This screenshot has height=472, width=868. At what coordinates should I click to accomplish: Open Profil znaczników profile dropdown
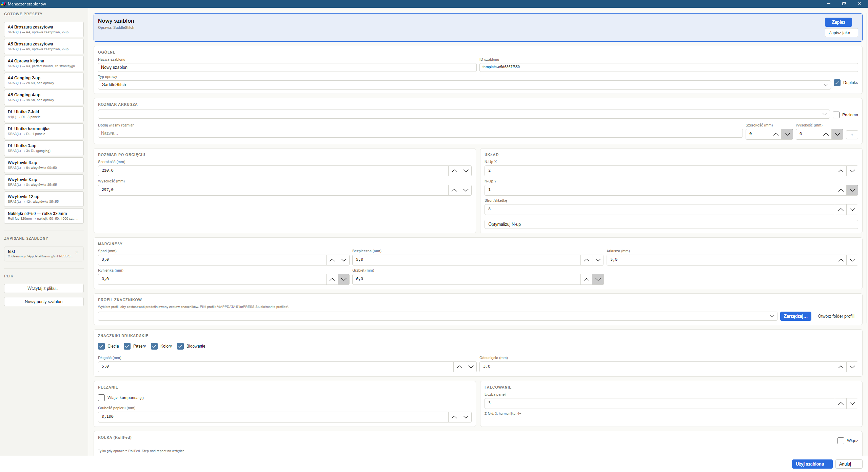click(x=437, y=316)
